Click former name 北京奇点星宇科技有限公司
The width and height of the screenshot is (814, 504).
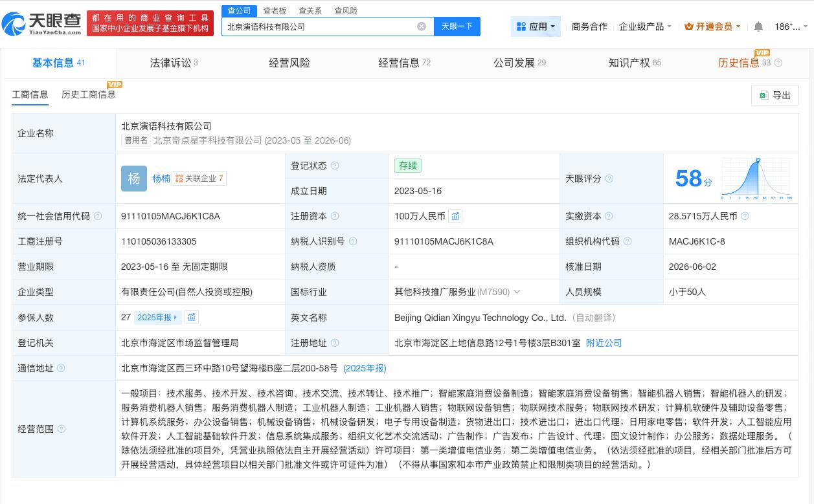pyautogui.click(x=208, y=140)
